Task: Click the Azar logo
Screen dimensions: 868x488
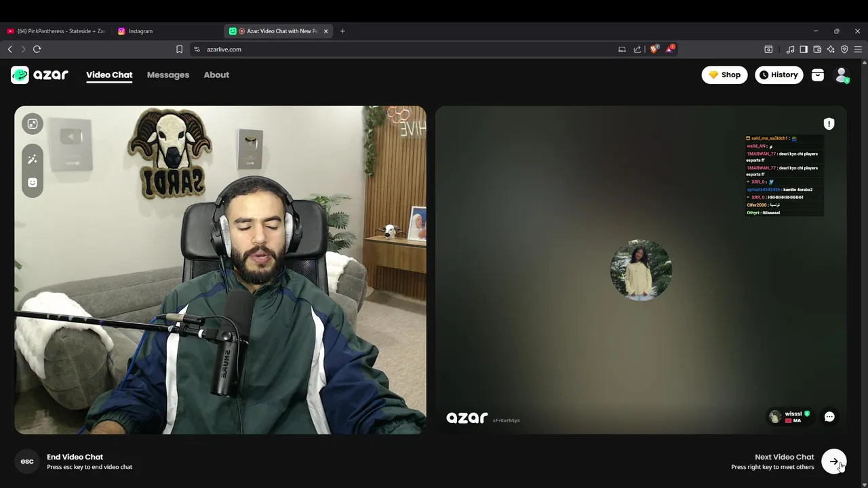Action: click(39, 75)
